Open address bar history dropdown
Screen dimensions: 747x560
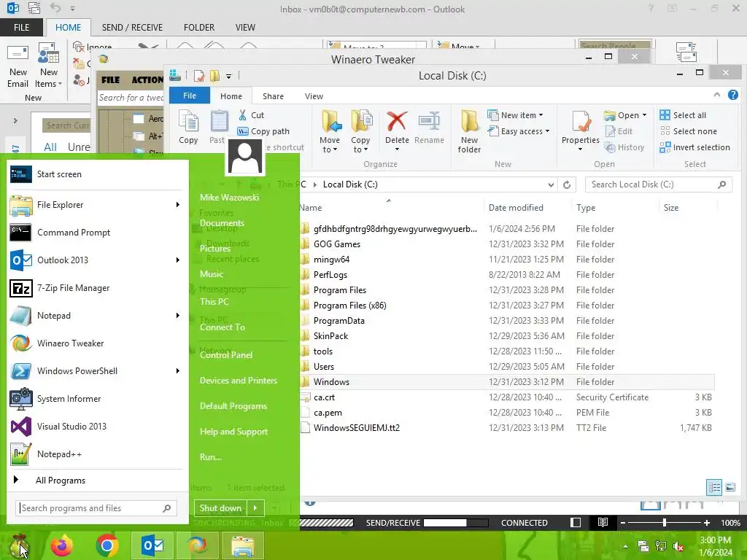pyautogui.click(x=551, y=184)
